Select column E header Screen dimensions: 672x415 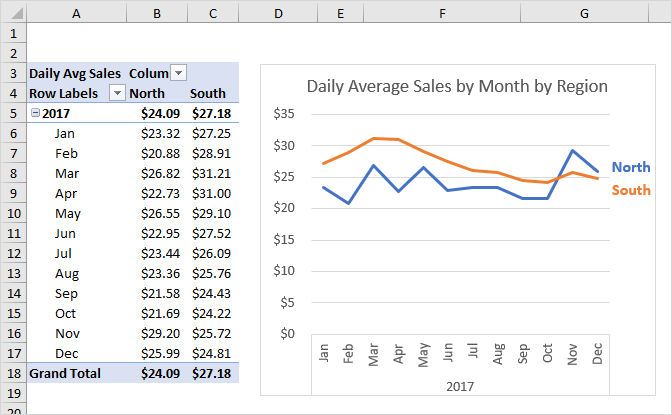coord(340,13)
